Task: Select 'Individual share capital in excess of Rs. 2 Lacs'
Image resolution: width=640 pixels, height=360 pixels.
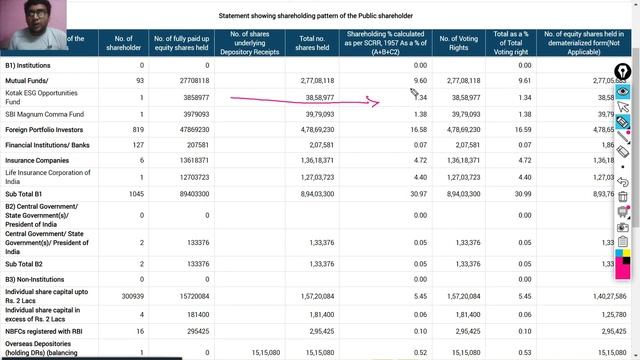Action: (42, 315)
